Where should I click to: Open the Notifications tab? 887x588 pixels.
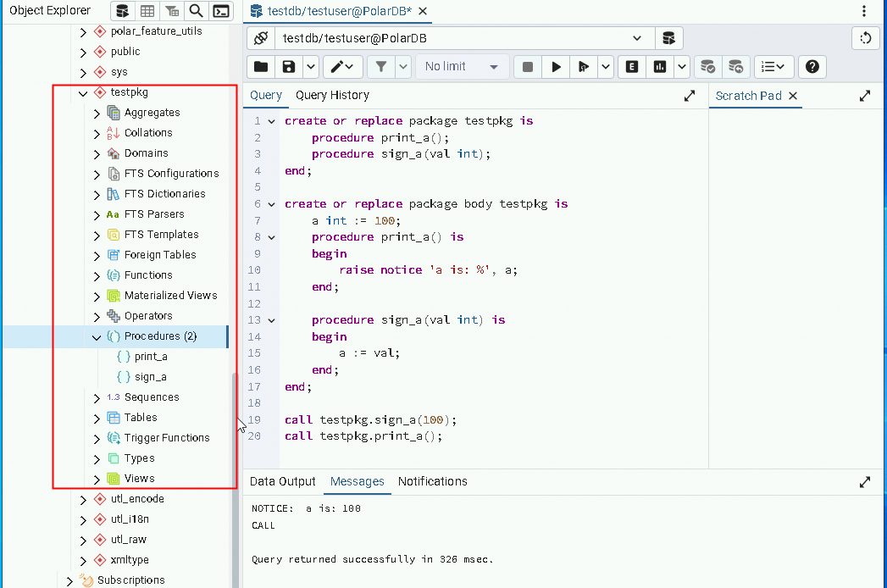(x=432, y=481)
